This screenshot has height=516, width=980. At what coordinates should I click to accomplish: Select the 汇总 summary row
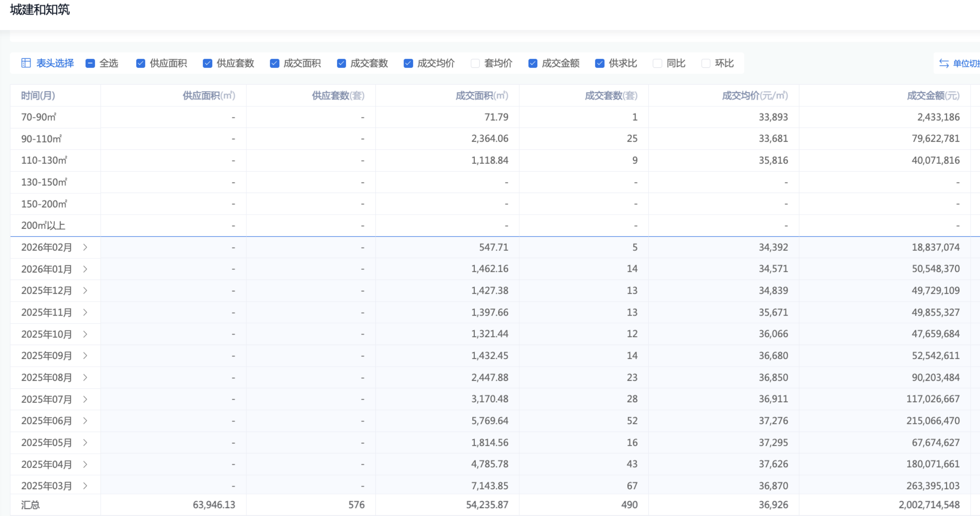tap(30, 505)
